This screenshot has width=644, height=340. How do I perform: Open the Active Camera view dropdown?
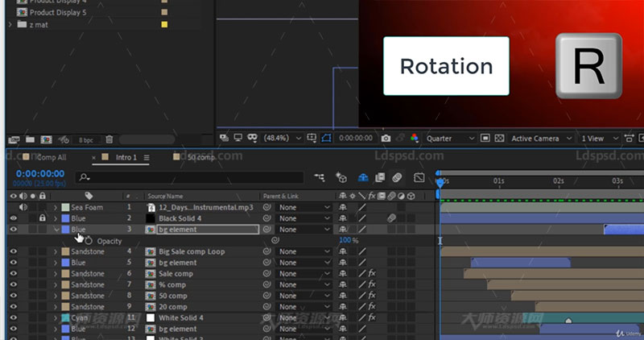pyautogui.click(x=541, y=139)
